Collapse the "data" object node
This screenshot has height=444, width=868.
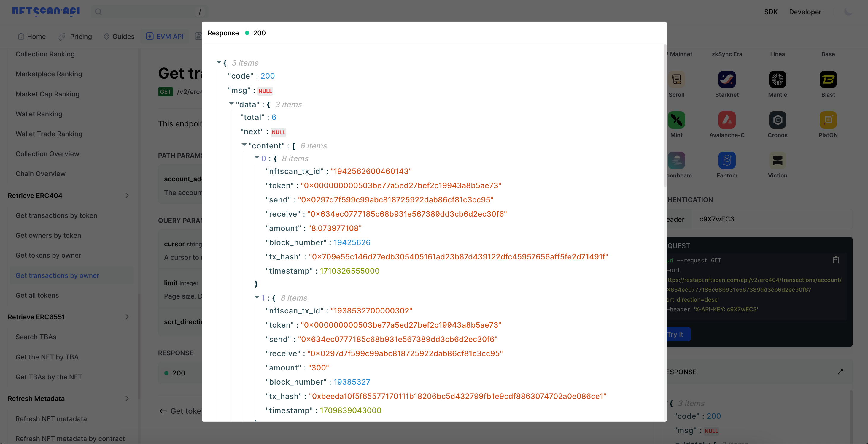pyautogui.click(x=231, y=104)
